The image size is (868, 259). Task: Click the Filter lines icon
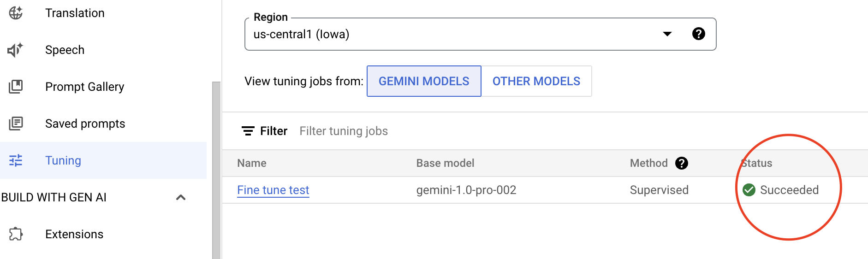click(248, 131)
